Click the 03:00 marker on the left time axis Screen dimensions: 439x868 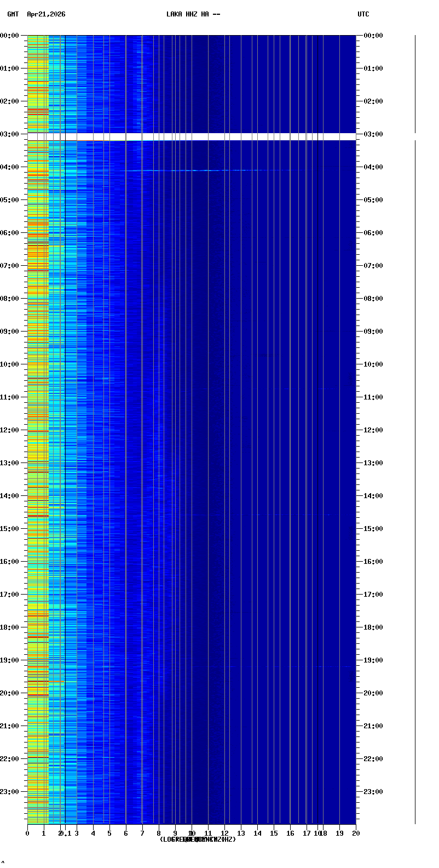(x=9, y=134)
